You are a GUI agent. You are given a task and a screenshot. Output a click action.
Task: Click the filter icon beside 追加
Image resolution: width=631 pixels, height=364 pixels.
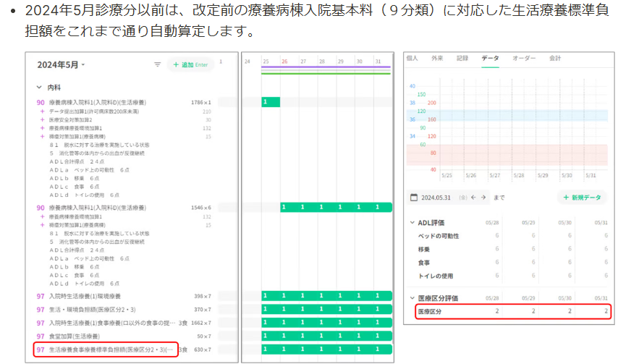coord(157,64)
